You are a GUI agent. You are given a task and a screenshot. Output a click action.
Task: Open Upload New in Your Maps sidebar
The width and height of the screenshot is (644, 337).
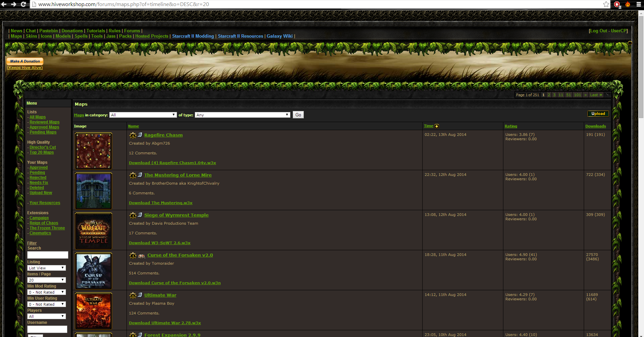pos(41,193)
